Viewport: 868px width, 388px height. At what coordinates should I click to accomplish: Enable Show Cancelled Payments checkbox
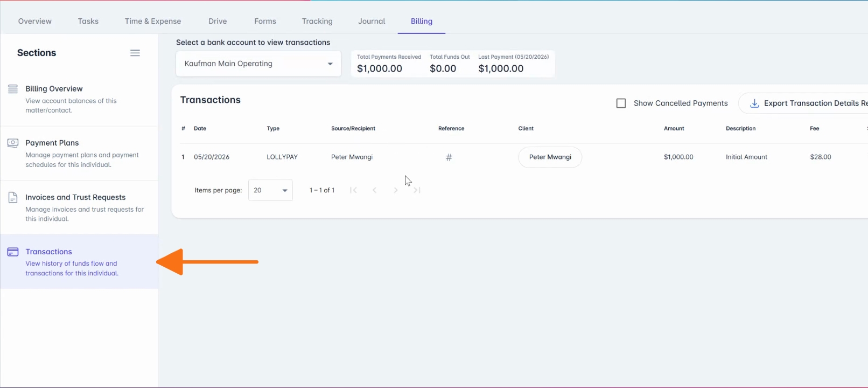tap(621, 103)
